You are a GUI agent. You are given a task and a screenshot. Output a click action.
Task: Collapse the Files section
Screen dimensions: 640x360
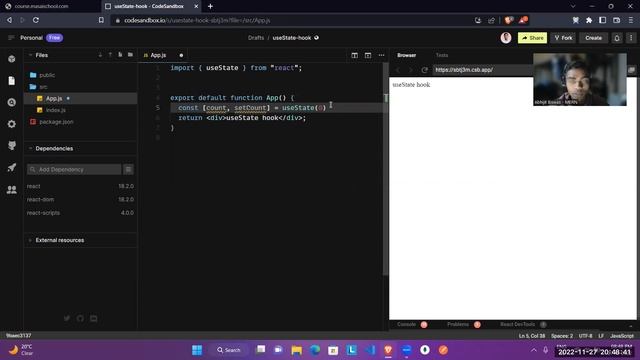pos(30,55)
